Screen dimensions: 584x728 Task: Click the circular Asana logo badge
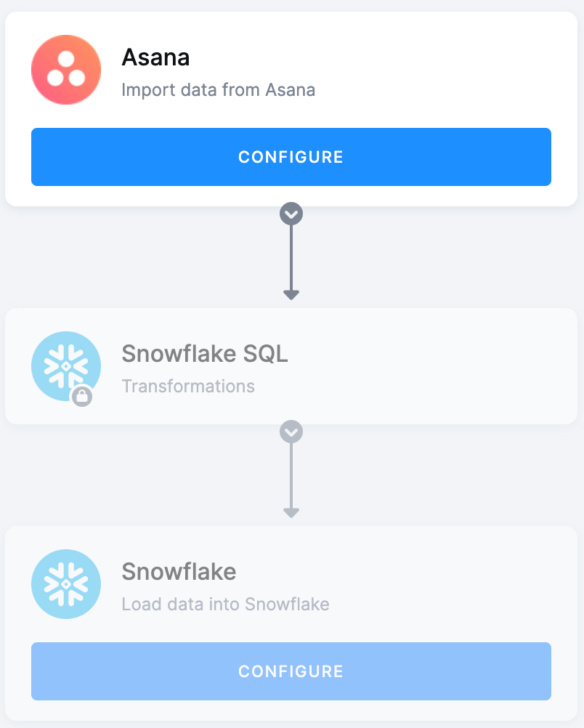(65, 69)
